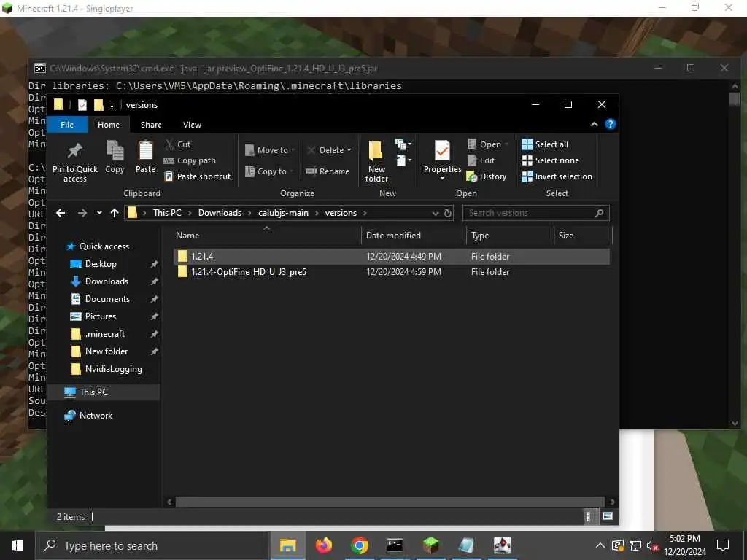Open the Easy access dropdown icon
Screen dimensions: 747x560
(x=403, y=160)
